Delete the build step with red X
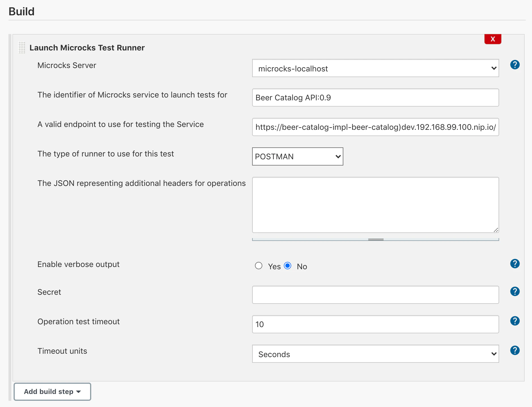 493,39
